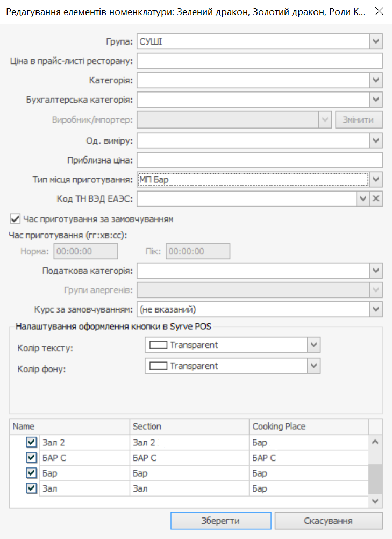This screenshot has height=539, width=392.
Task: Click scroll-up arrow in places table
Action: (x=375, y=442)
